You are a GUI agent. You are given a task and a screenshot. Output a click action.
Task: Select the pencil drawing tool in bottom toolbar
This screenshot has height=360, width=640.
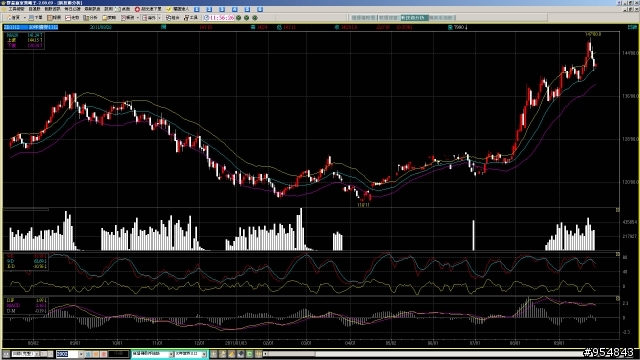coord(231,353)
